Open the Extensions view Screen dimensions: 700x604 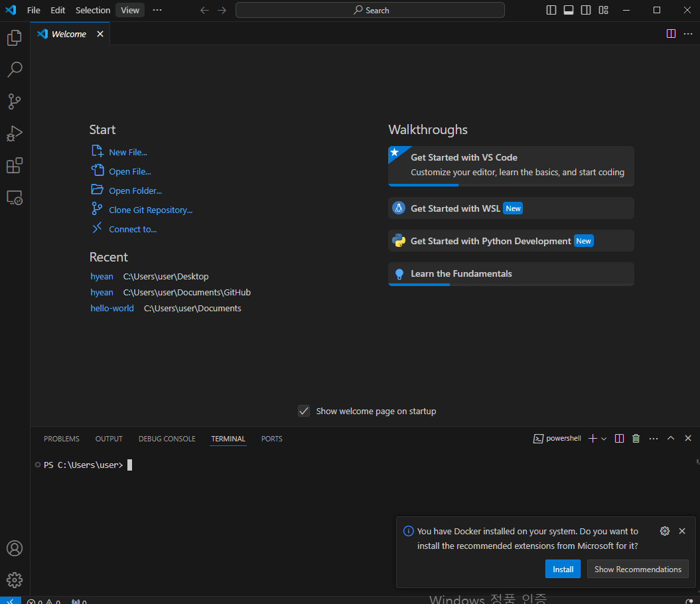15,166
